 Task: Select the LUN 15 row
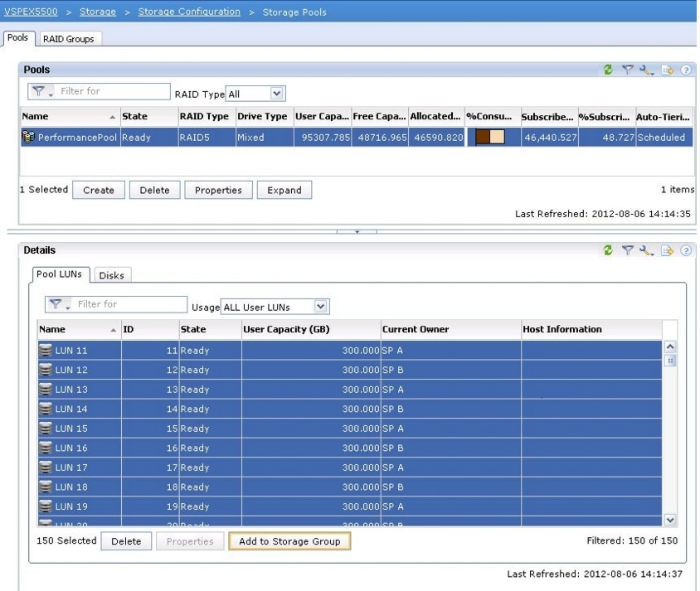point(70,429)
